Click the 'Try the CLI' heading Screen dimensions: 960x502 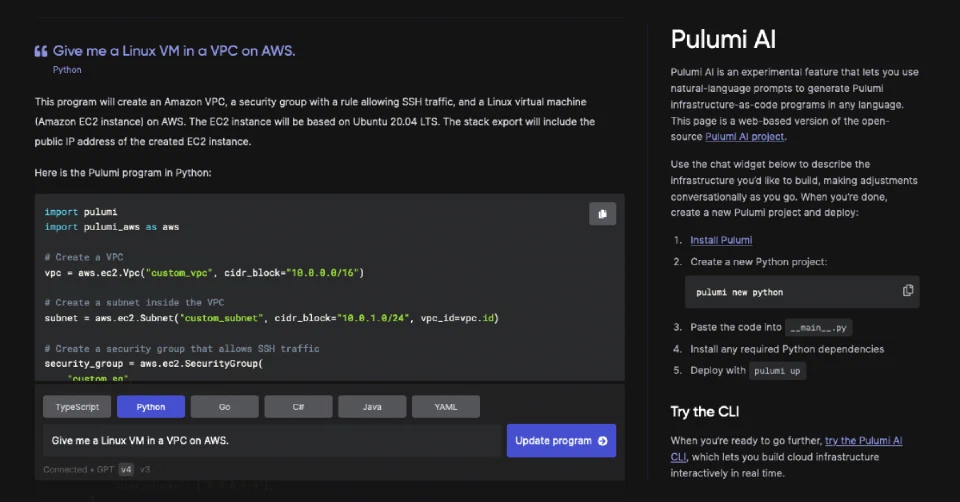coord(705,411)
